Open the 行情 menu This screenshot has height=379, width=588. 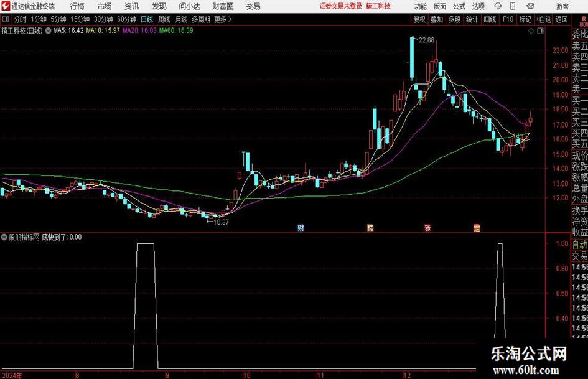tap(77, 6)
